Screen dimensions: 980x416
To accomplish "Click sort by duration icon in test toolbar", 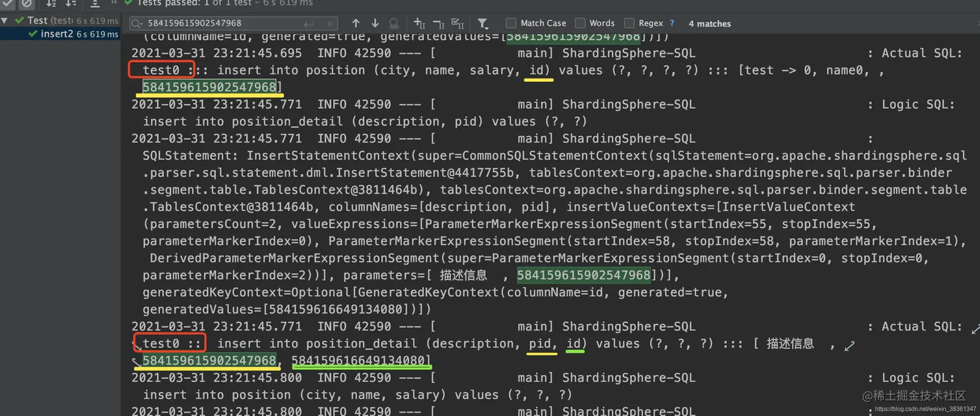I will [71, 3].
